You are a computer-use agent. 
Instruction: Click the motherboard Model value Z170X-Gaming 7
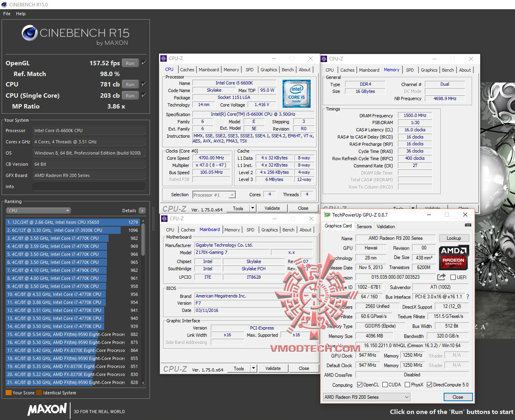click(x=232, y=252)
